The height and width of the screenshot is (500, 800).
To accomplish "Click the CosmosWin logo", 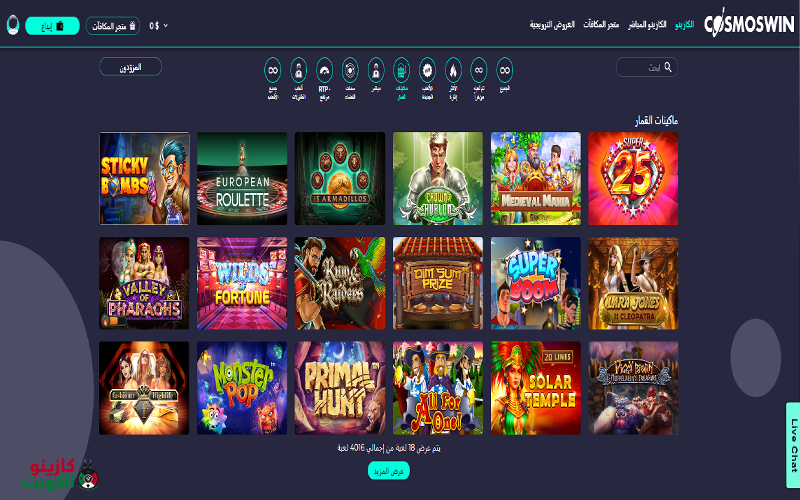I will [749, 24].
